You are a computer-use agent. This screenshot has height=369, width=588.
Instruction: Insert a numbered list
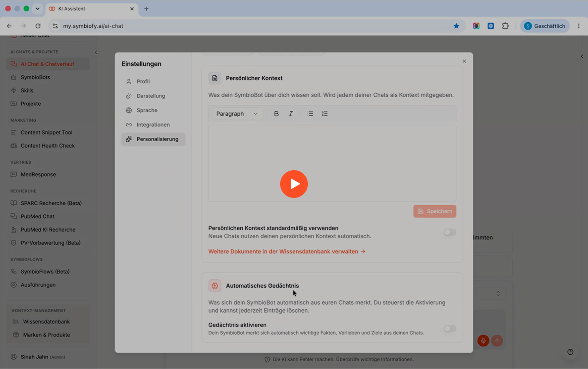coord(325,114)
